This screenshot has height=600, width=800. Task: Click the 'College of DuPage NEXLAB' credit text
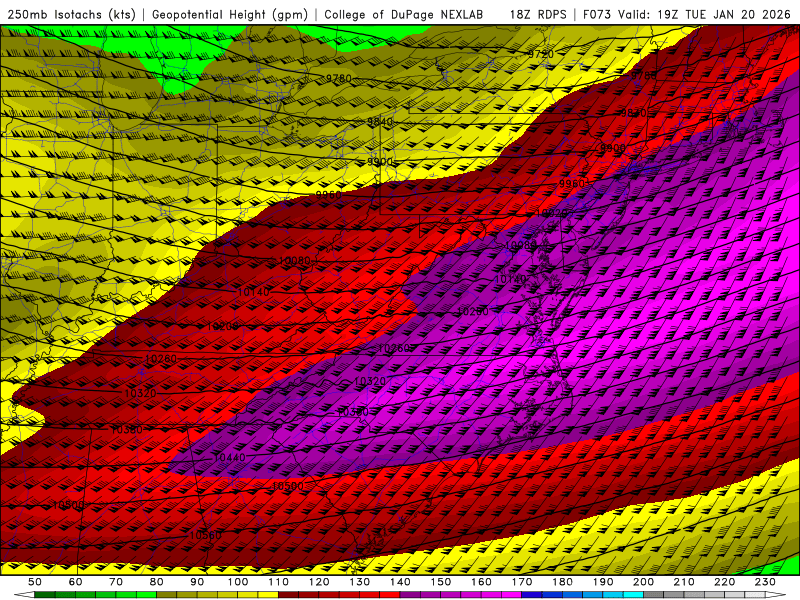(x=404, y=15)
